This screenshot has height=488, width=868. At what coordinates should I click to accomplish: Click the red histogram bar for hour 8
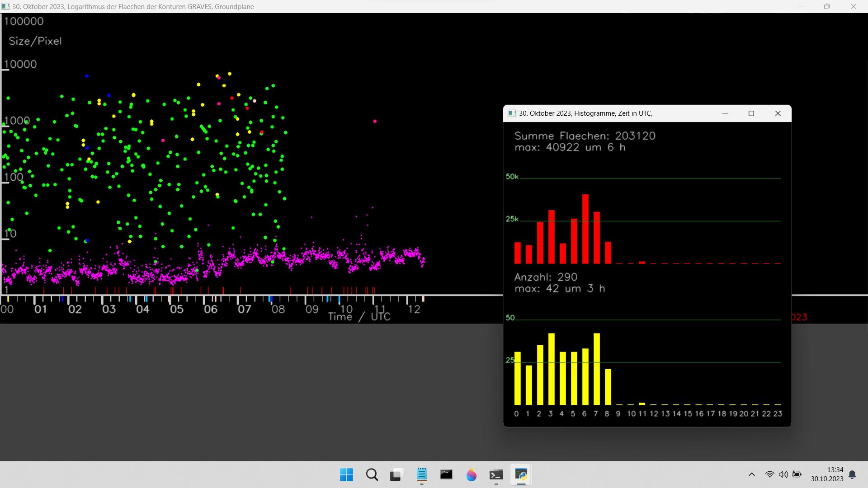pos(608,253)
